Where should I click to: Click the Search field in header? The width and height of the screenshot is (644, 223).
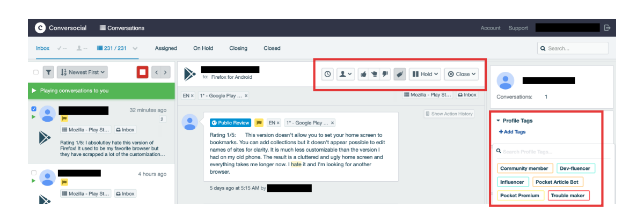click(x=573, y=48)
